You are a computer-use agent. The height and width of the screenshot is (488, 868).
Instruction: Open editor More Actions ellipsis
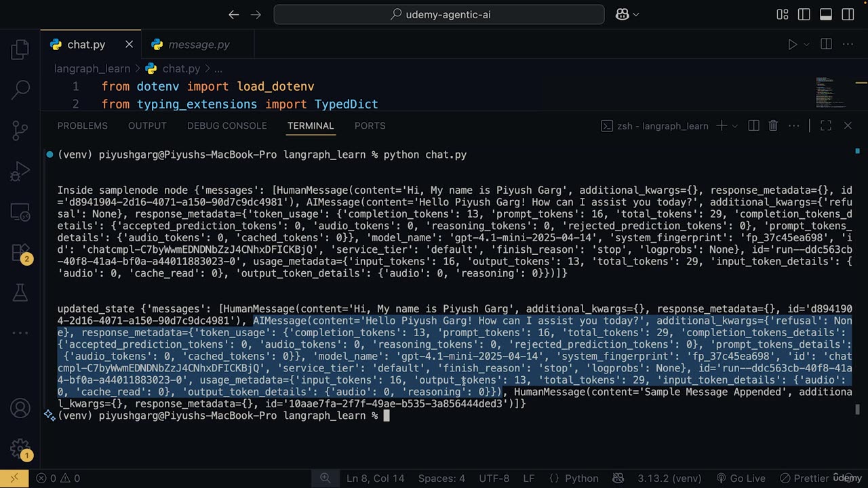point(848,45)
